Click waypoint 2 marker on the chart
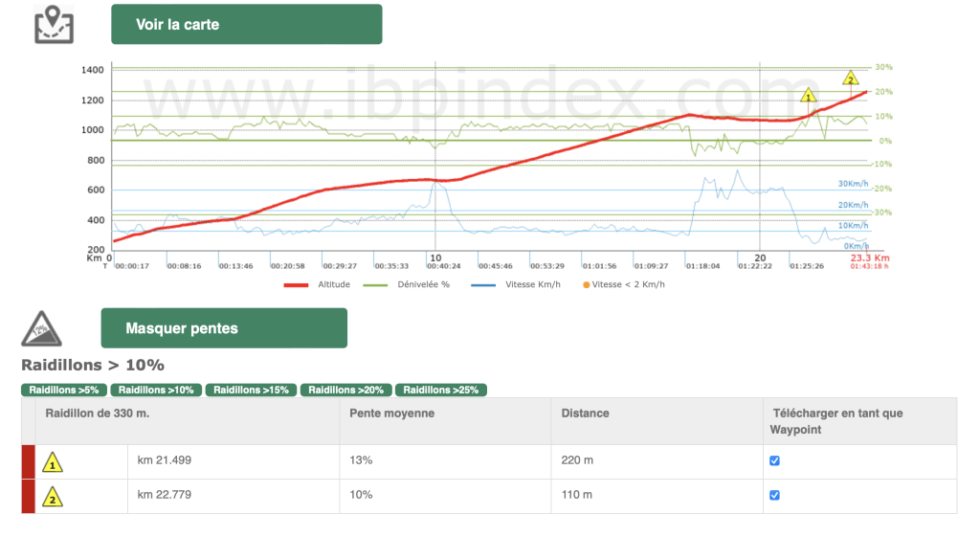This screenshot has width=980, height=537. coord(849,78)
